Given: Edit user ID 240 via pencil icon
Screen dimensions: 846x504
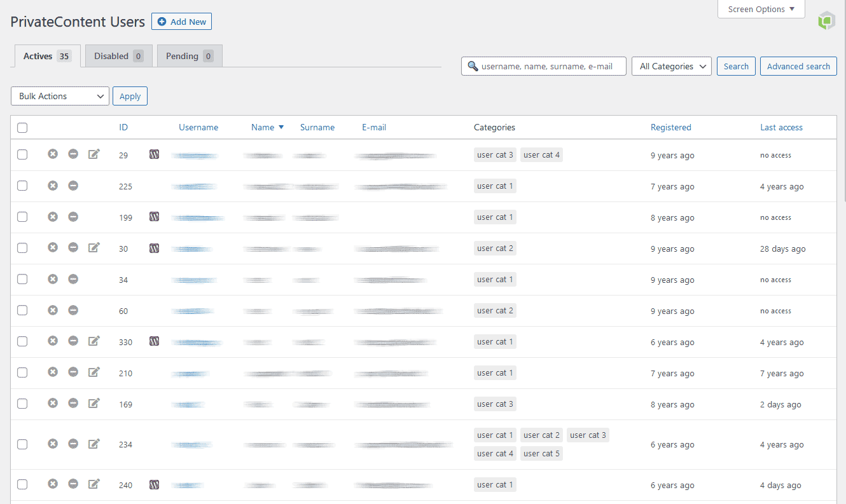Looking at the screenshot, I should [94, 484].
